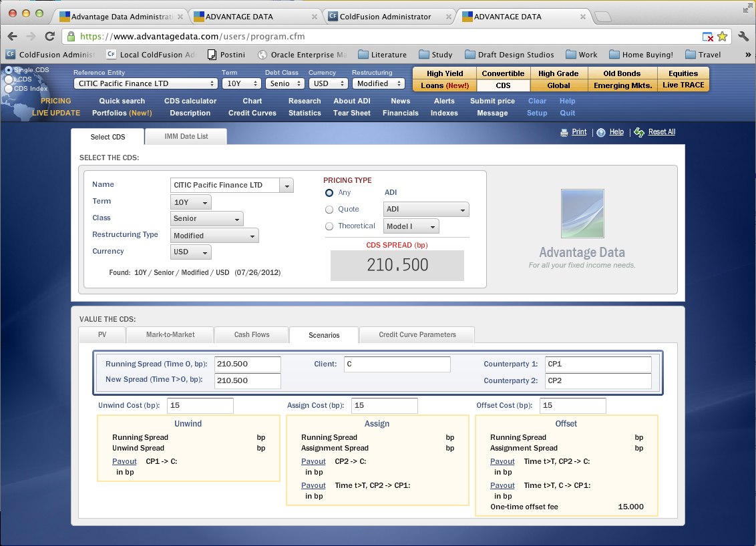Show more bookmarks with overflow chevron
756x546 pixels.
748,55
